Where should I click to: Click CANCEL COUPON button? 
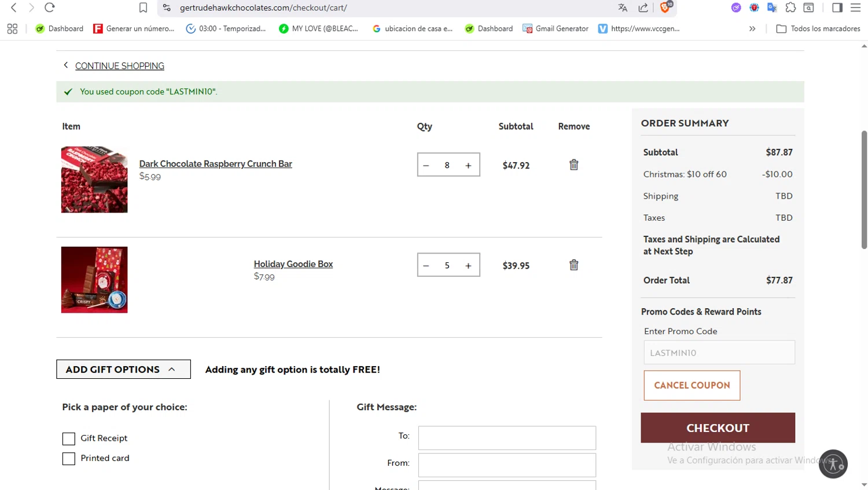tap(692, 385)
